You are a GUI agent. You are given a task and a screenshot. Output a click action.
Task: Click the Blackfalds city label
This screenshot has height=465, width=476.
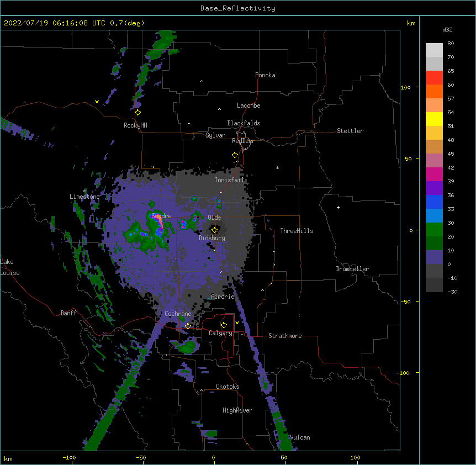244,123
